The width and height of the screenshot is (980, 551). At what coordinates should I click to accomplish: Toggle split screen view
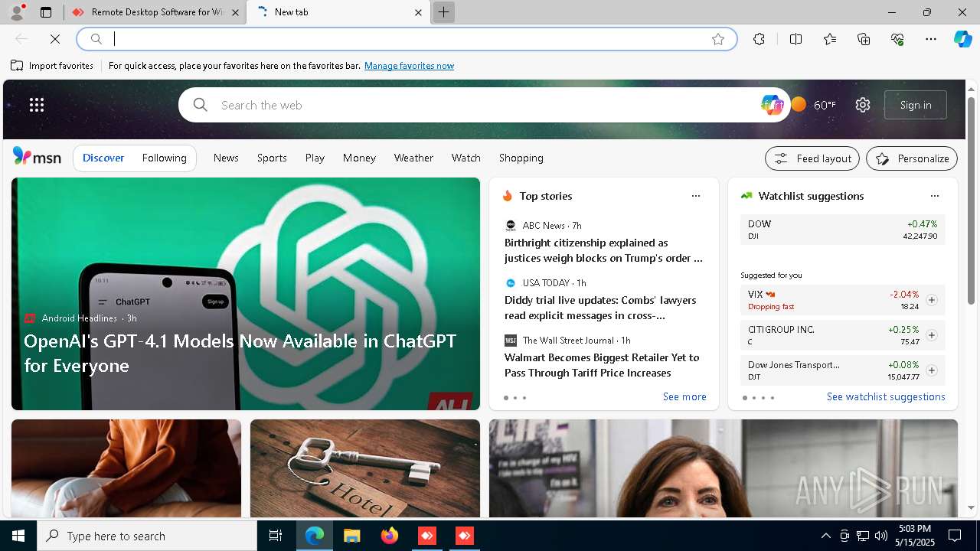coord(795,39)
